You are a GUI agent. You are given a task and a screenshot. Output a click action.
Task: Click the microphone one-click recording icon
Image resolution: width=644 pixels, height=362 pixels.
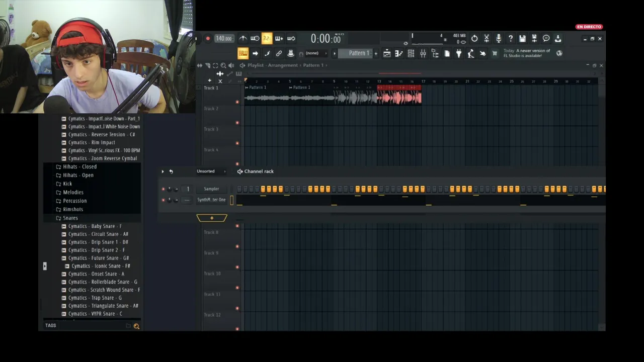(499, 39)
